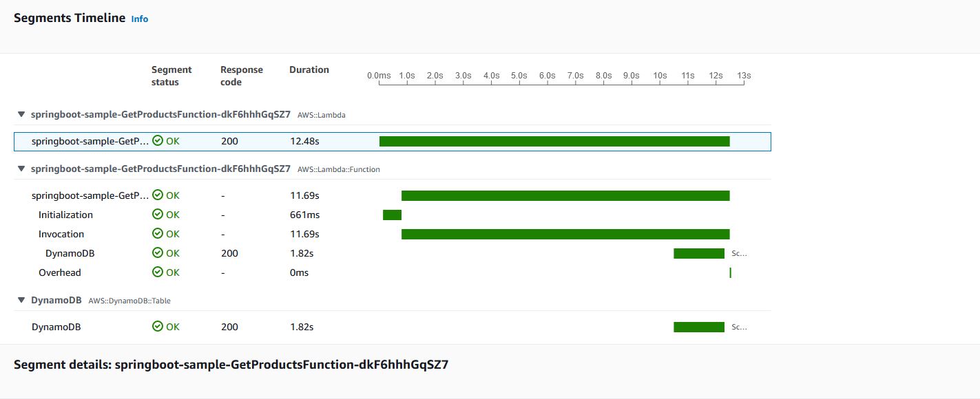980x399 pixels.
Task: Collapse the DynamoDB AWS::DynamoDB::Table group
Action: [x=21, y=301]
